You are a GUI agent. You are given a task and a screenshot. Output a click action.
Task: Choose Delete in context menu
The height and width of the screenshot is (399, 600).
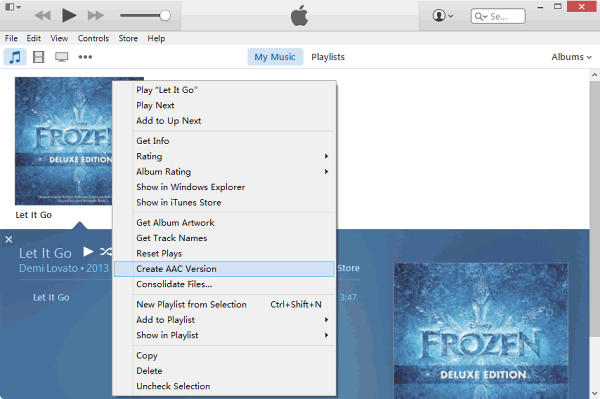(x=224, y=371)
